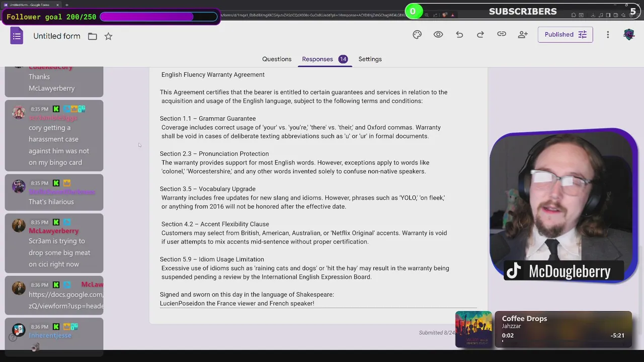Open the three-dot More menu
Screen dimensions: 644x362
pos(608,34)
